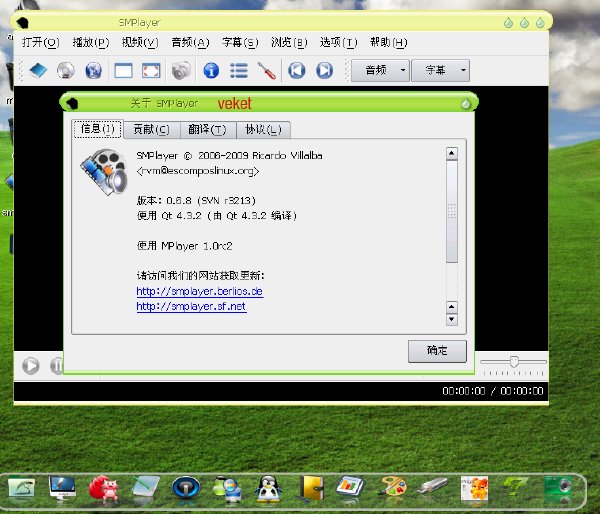
Task: Switch to compact window mode icon
Action: pyautogui.click(x=123, y=71)
